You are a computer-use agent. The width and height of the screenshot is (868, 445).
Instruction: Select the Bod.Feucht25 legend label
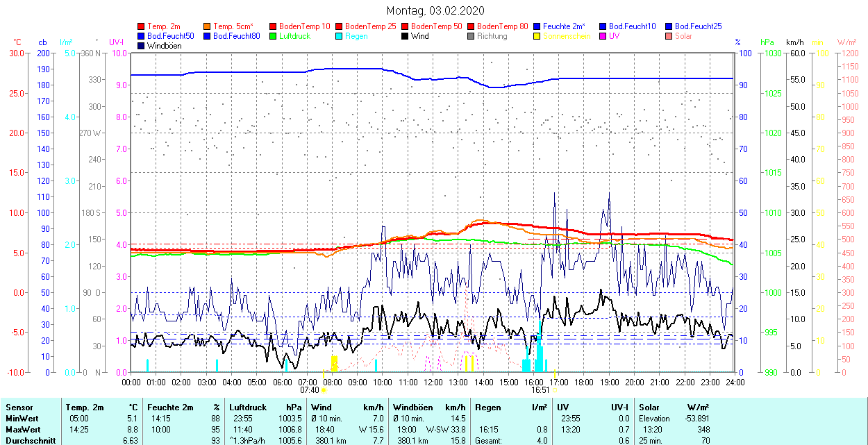698,26
